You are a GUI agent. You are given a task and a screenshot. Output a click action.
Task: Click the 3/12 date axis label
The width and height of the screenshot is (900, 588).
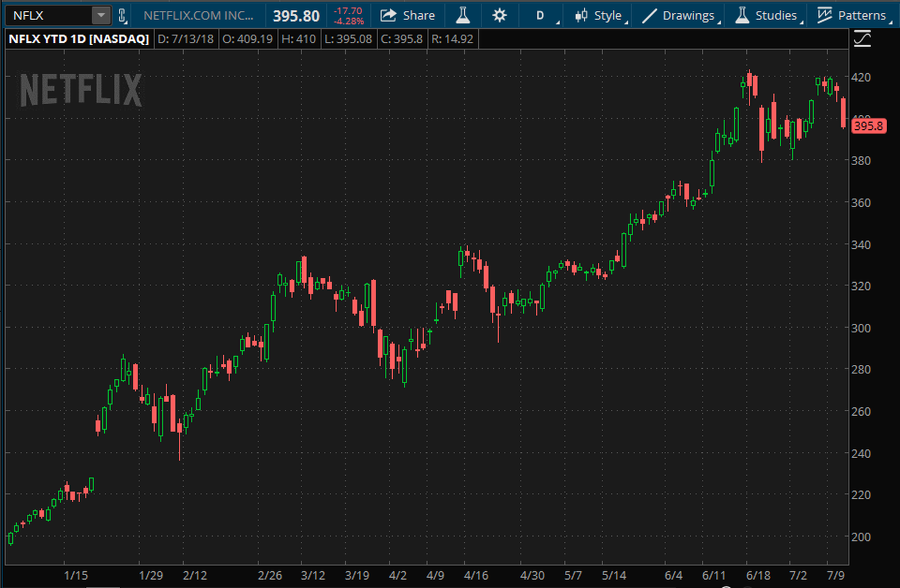click(313, 575)
